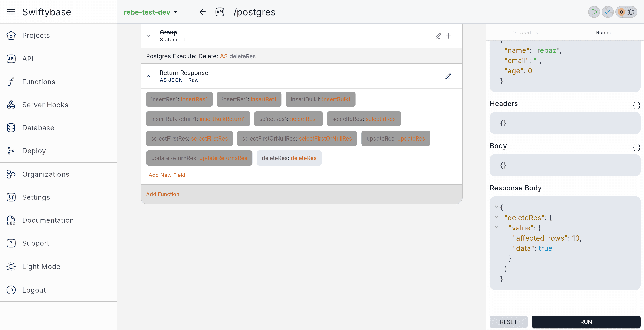Click the "name": "rebaz" line
The image size is (644, 330).
click(x=533, y=50)
